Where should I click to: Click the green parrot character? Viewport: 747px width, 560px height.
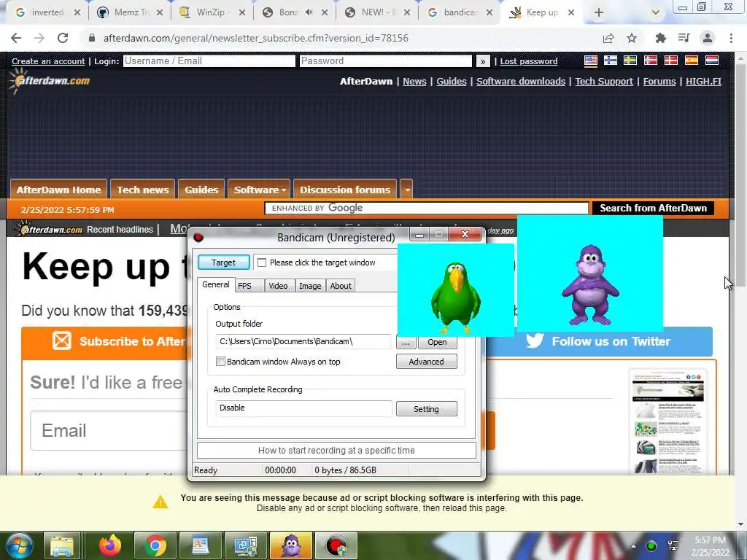[456, 297]
